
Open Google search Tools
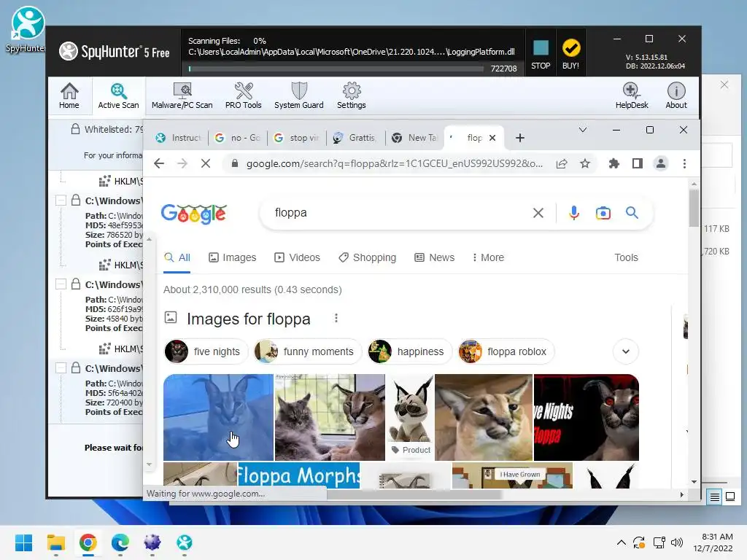pos(626,257)
